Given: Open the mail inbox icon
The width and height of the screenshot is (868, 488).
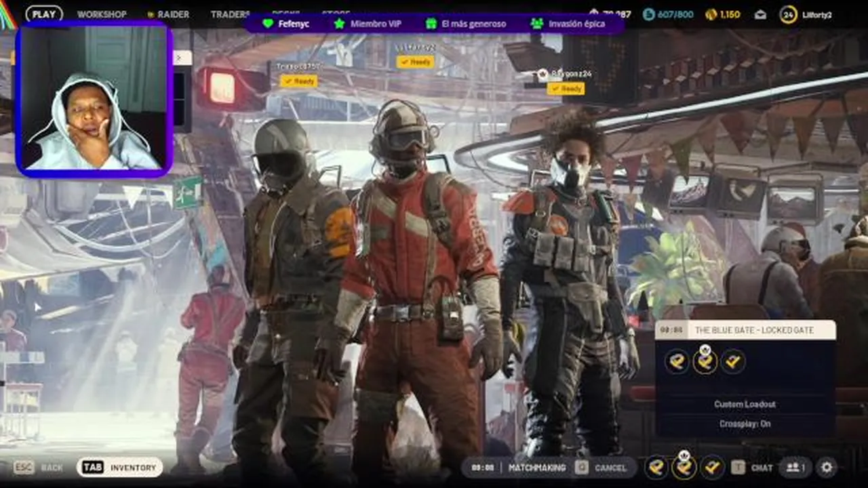Looking at the screenshot, I should [x=760, y=14].
